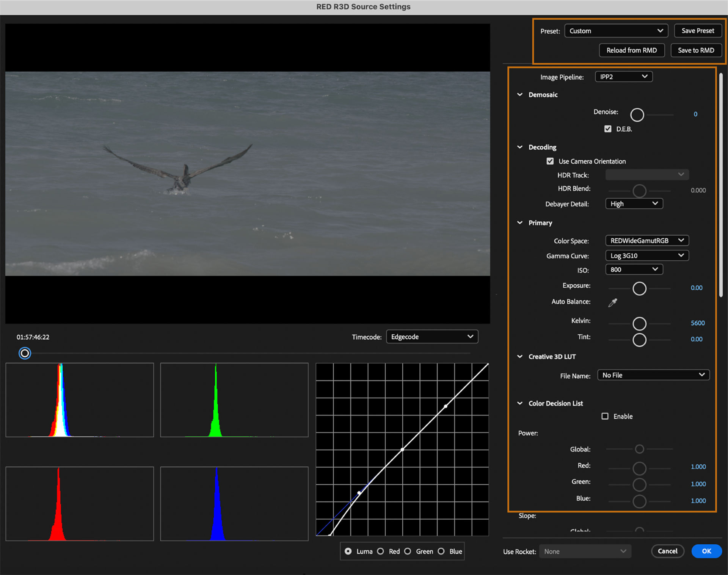Open the Preset dropdown
728x575 pixels.
616,31
